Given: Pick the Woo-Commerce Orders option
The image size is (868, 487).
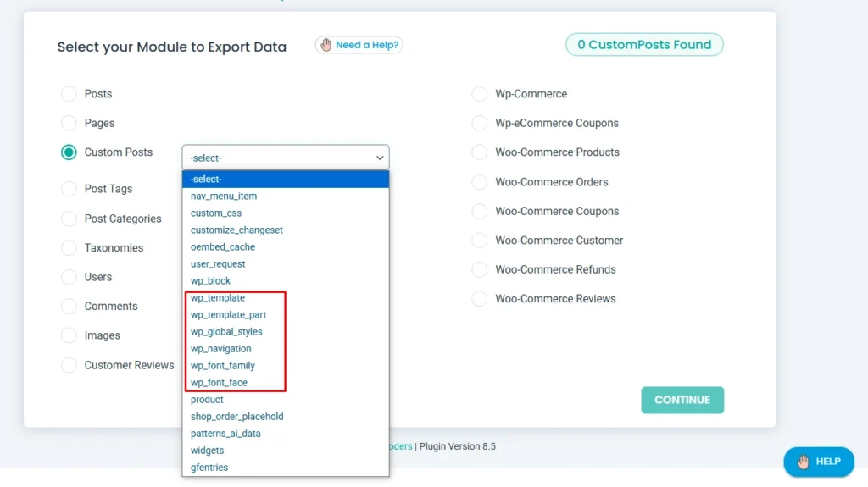Looking at the screenshot, I should 480,182.
